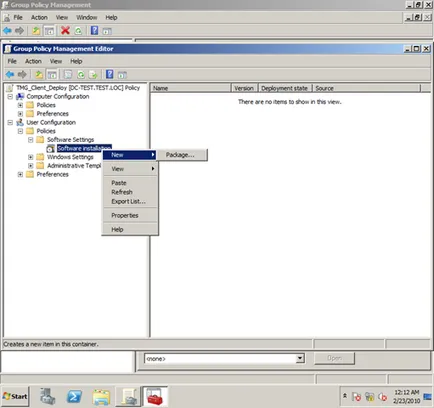Click Help icon in Editor toolbar
This screenshot has height=408, width=434.
point(110,74)
